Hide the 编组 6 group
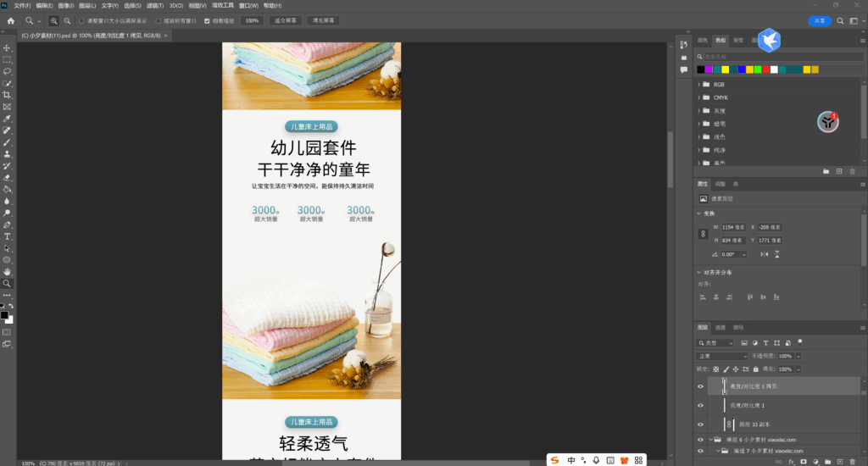The image size is (868, 466). click(x=700, y=440)
